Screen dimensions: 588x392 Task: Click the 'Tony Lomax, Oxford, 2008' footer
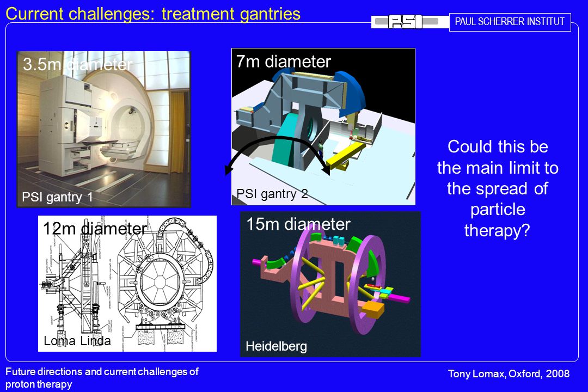509,373
